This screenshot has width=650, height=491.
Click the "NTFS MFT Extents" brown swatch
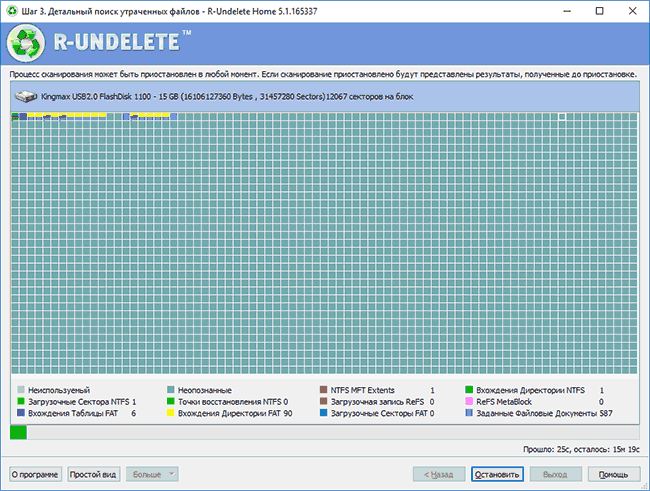pos(323,389)
